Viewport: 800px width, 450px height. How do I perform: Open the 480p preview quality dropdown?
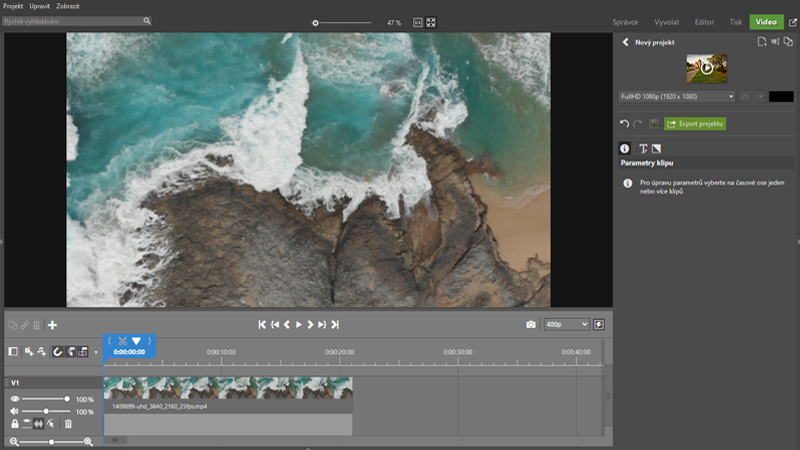click(566, 325)
